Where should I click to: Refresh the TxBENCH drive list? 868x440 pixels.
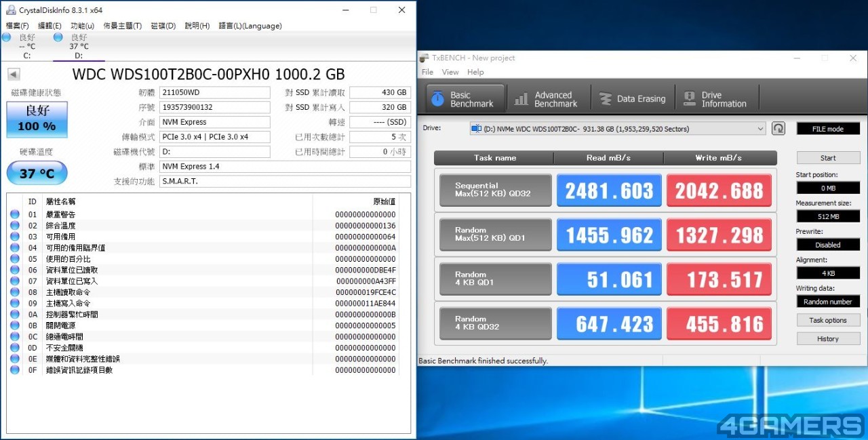point(778,129)
